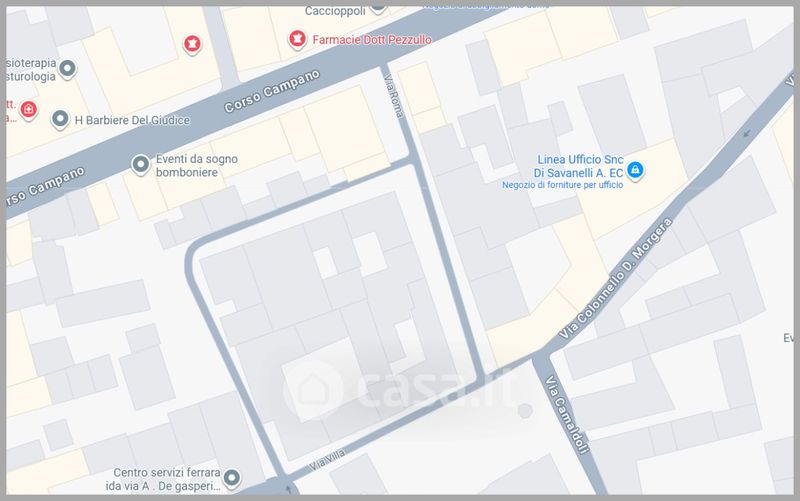Screen dimensions: 800x501
Task: Click the one-way arrow on Via Colonnello Morgera
Action: [x=747, y=134]
